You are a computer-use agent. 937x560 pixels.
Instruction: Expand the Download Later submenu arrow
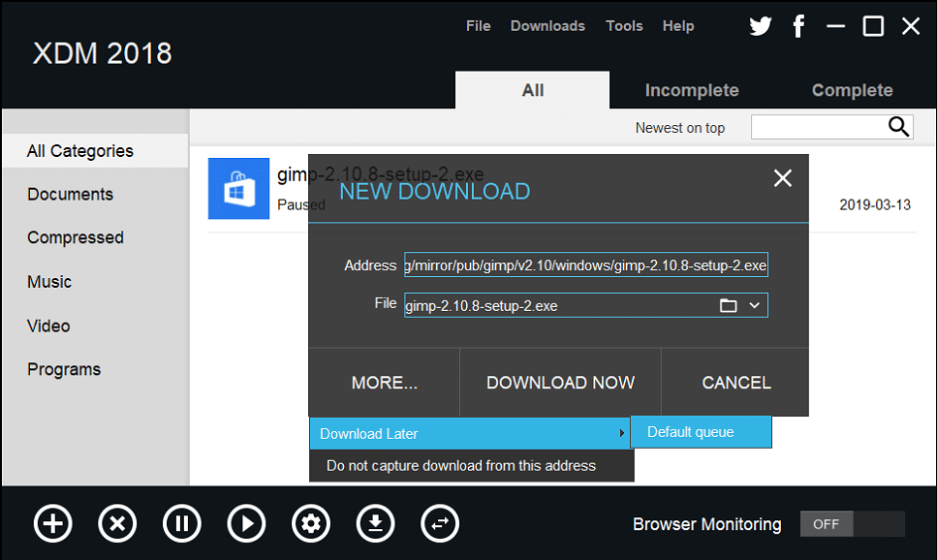(x=621, y=433)
